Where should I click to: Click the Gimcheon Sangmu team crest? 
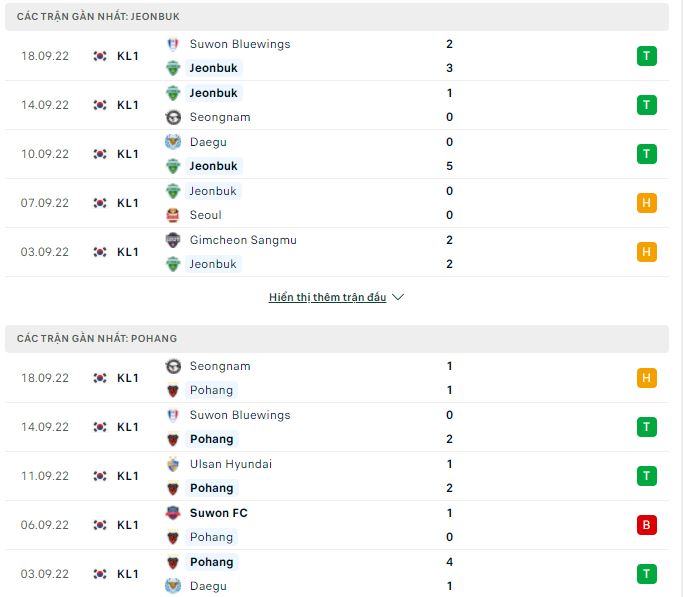click(x=173, y=240)
